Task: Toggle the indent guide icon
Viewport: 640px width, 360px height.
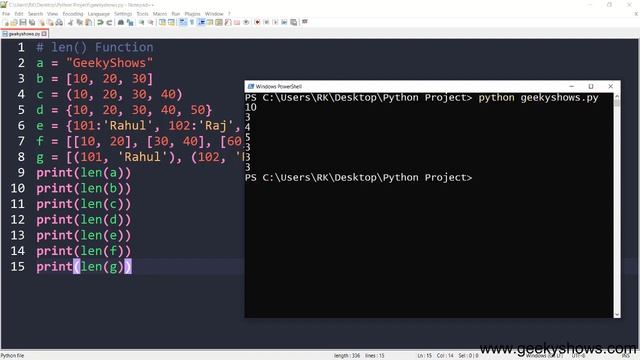Action: 201,22
